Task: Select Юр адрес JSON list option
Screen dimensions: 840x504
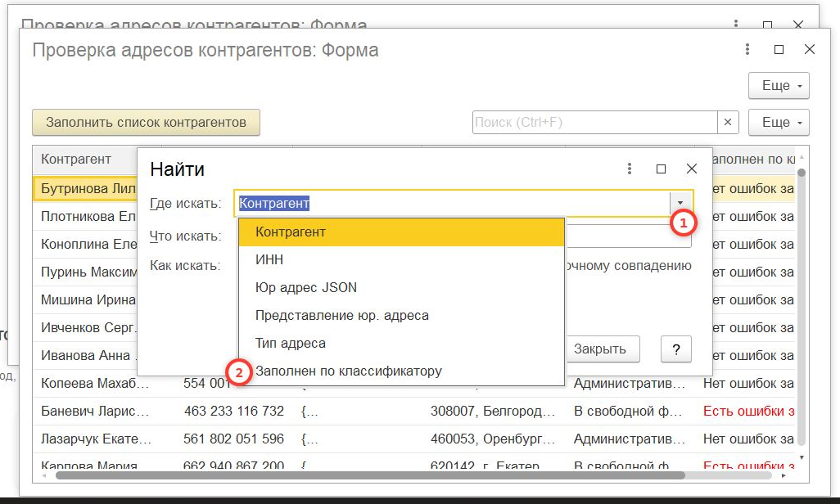Action: [305, 288]
